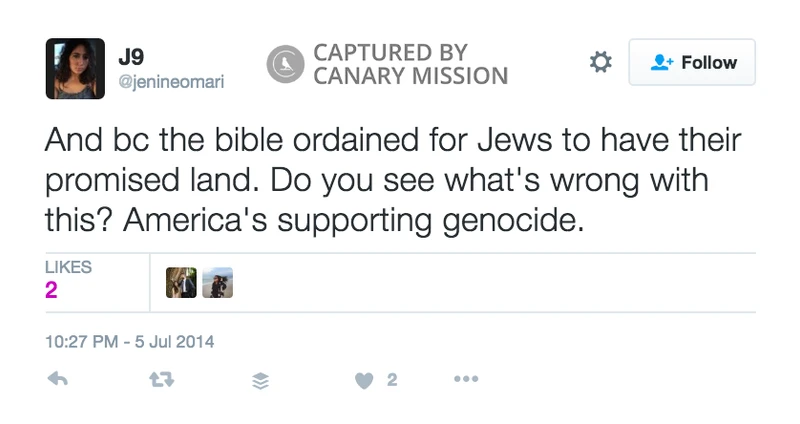Screen dimensions: 800x424
Task: Open the three-dot more options menu
Action: pyautogui.click(x=466, y=379)
